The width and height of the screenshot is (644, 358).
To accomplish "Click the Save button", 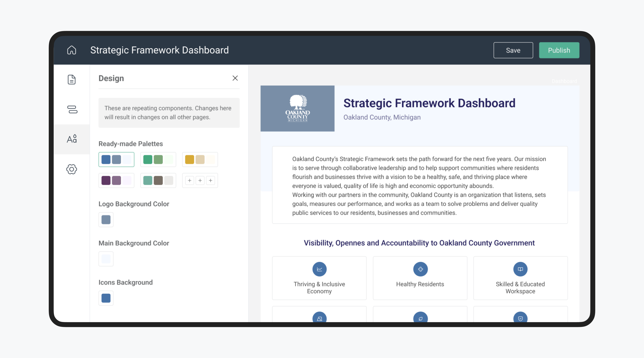I will pyautogui.click(x=513, y=50).
